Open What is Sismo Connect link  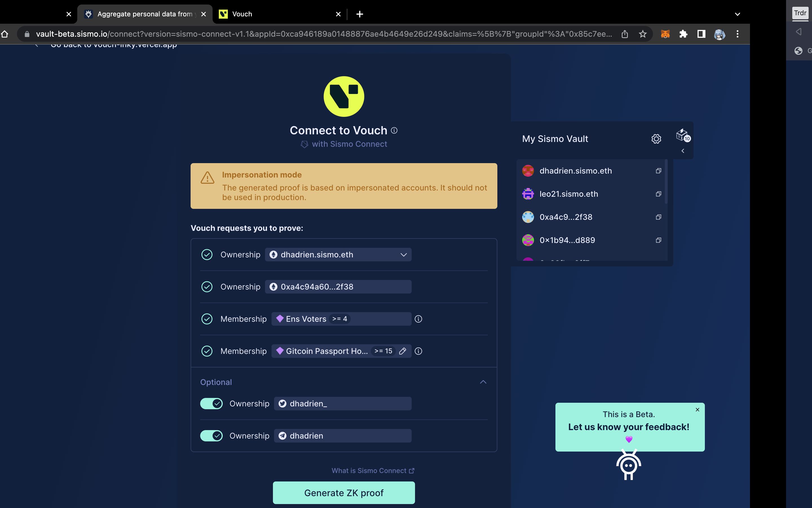[x=373, y=471]
